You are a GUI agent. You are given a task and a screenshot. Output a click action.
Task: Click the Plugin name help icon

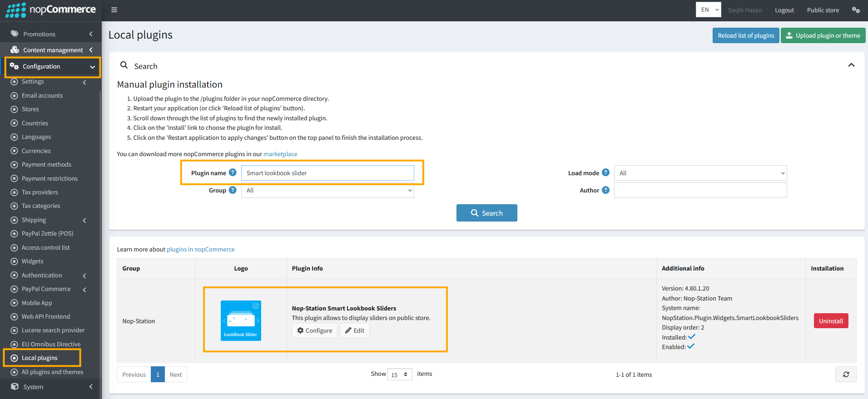pos(233,172)
